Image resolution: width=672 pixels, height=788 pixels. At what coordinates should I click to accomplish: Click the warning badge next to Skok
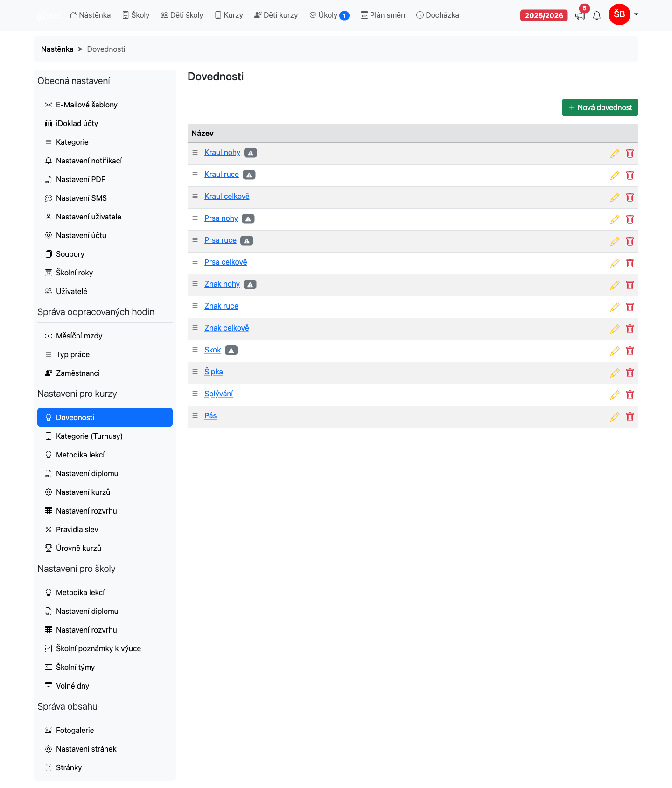point(231,350)
